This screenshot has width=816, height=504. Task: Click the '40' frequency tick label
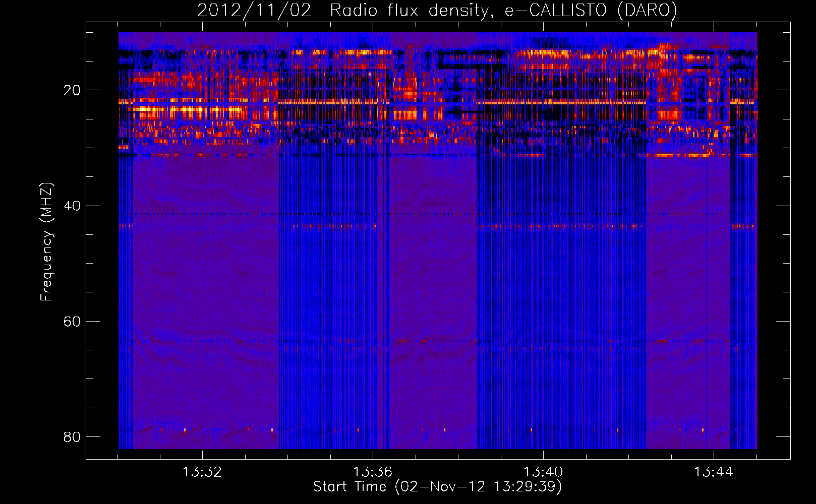coord(72,206)
